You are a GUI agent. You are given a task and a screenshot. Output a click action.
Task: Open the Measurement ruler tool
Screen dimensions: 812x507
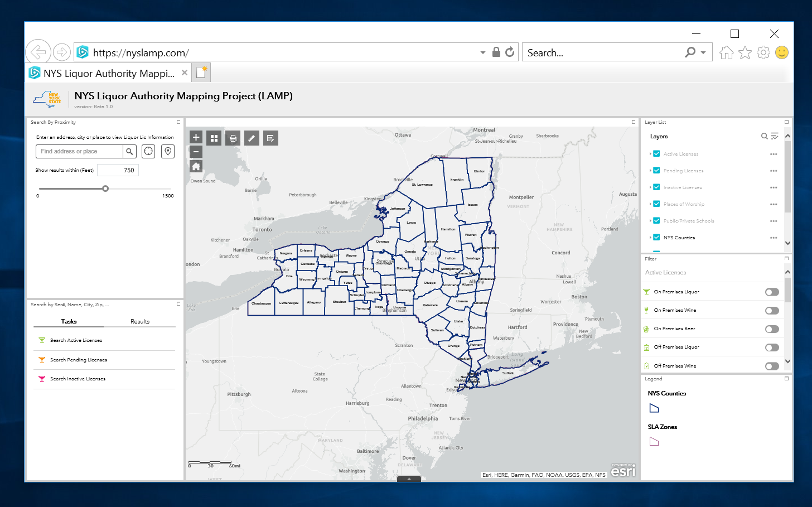point(252,138)
